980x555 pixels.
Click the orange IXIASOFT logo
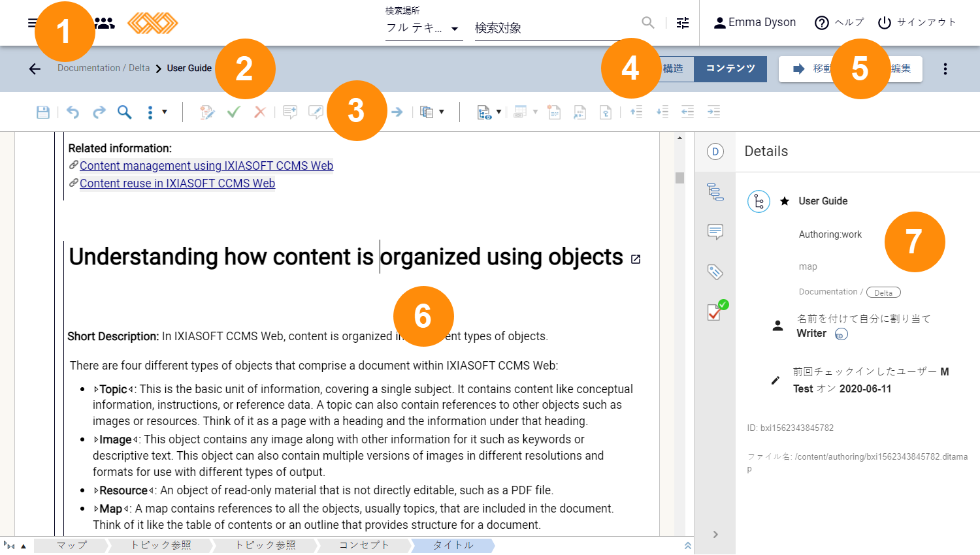[x=153, y=24]
